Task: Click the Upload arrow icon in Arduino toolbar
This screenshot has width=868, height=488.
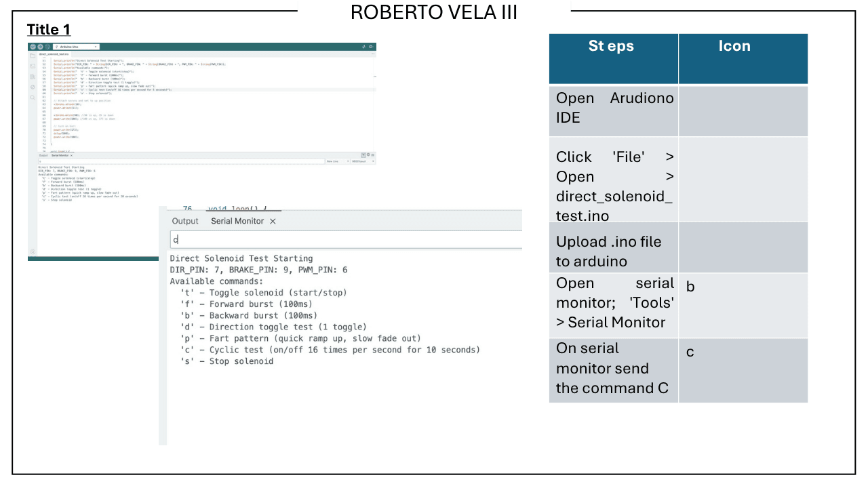Action: [x=41, y=47]
